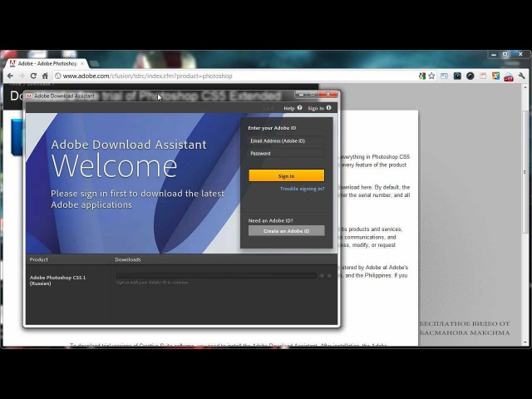
Task: Minimize the Adobe Download Assistant window
Action: click(x=301, y=94)
